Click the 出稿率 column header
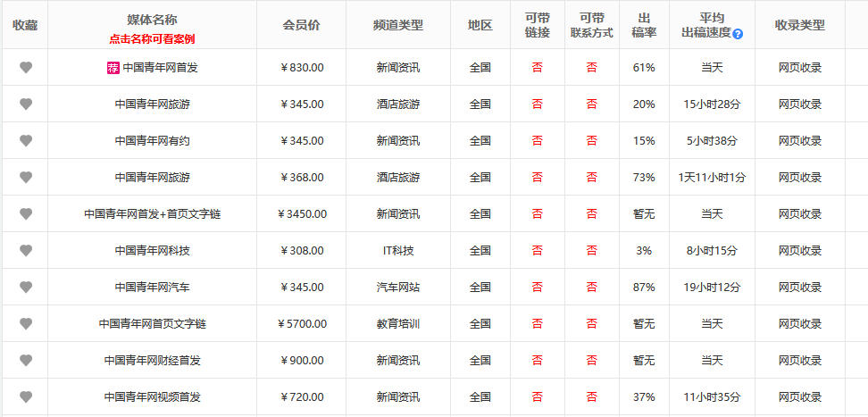868x417 pixels. (x=644, y=25)
